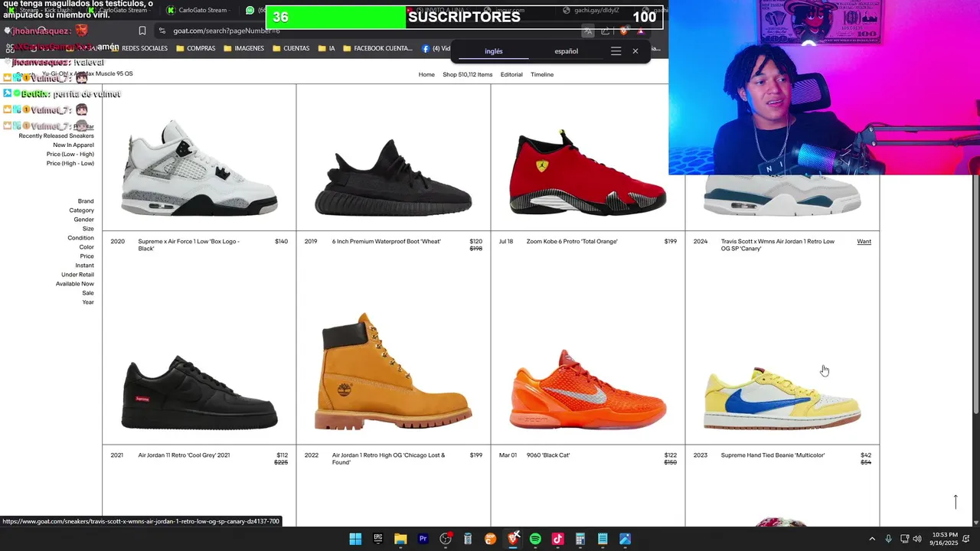
Task: Click the bookmark icon beside address bar
Action: 142,31
